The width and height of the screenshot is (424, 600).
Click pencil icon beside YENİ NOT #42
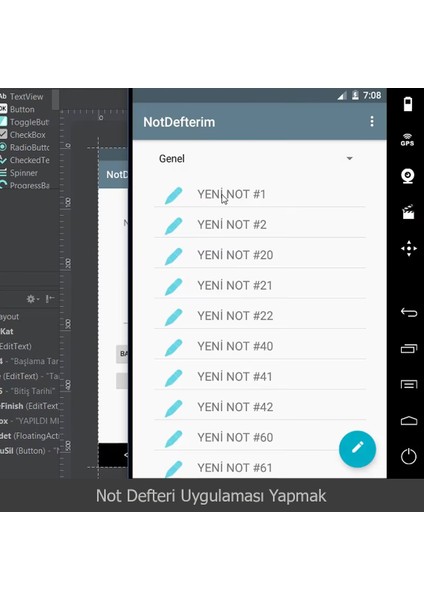click(173, 408)
